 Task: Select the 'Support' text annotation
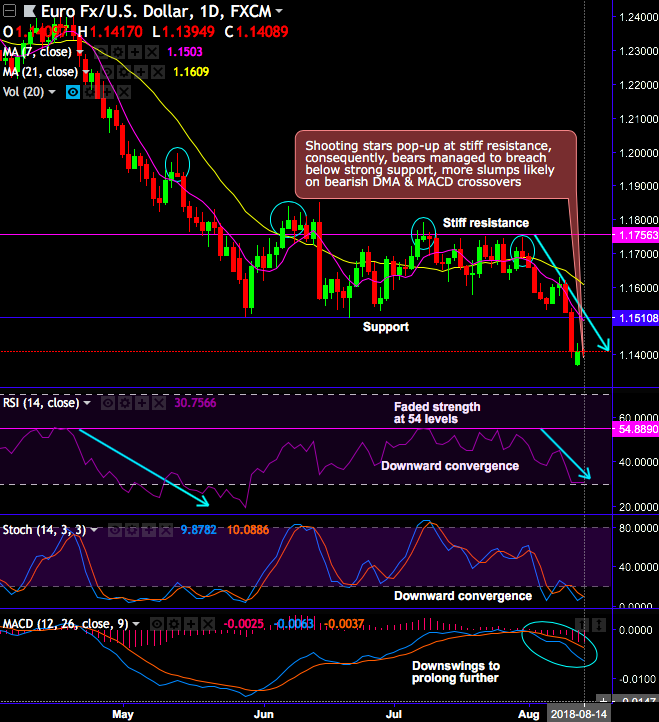click(386, 327)
